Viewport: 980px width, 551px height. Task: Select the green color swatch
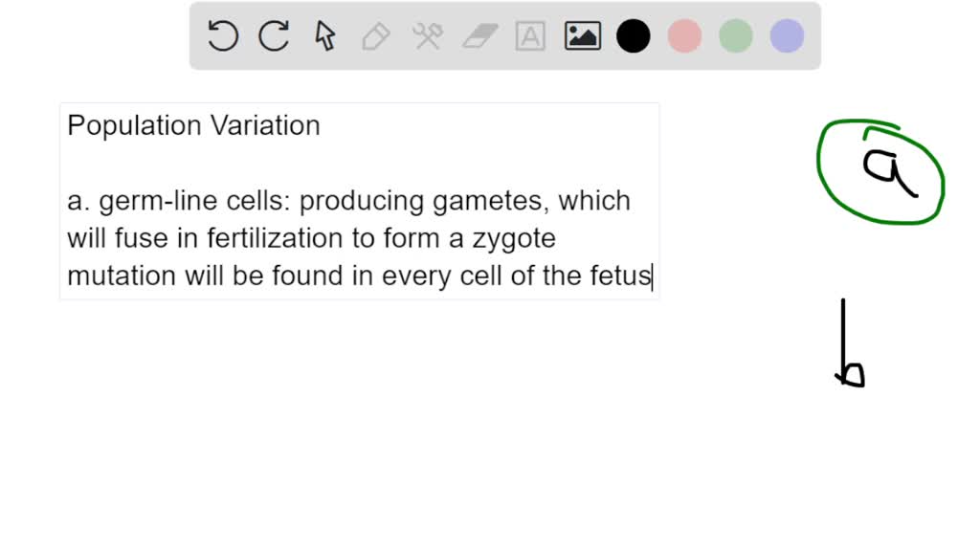click(736, 36)
